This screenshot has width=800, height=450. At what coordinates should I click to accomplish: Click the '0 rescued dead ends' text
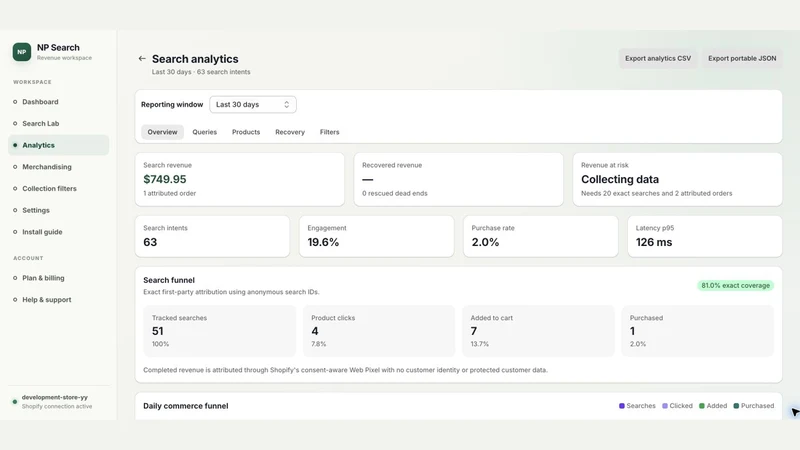[395, 193]
